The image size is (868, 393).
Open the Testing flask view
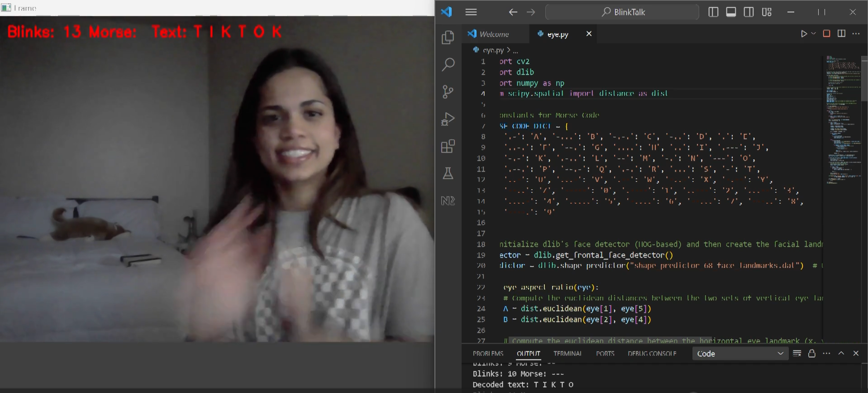(x=448, y=173)
